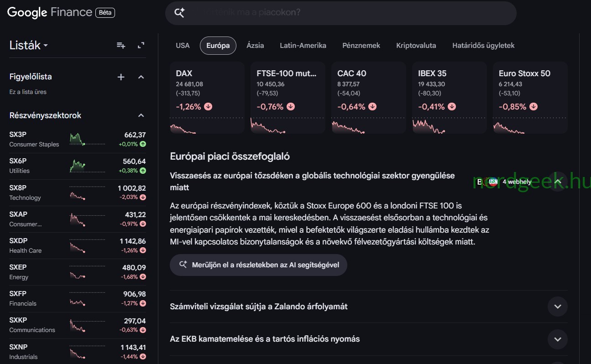
Task: Click headline Számviteli vizsgálat sújtja a Zalando
Action: [x=259, y=307]
